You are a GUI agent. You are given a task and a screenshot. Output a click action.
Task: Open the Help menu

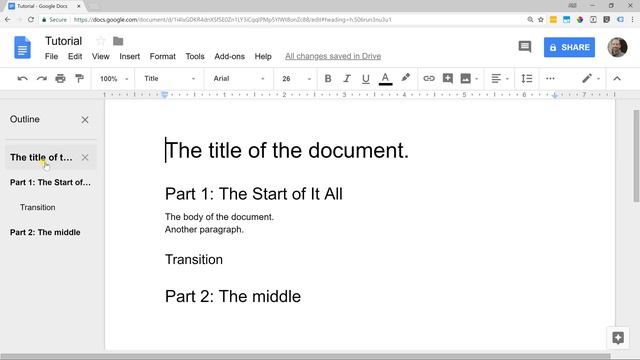click(x=263, y=56)
